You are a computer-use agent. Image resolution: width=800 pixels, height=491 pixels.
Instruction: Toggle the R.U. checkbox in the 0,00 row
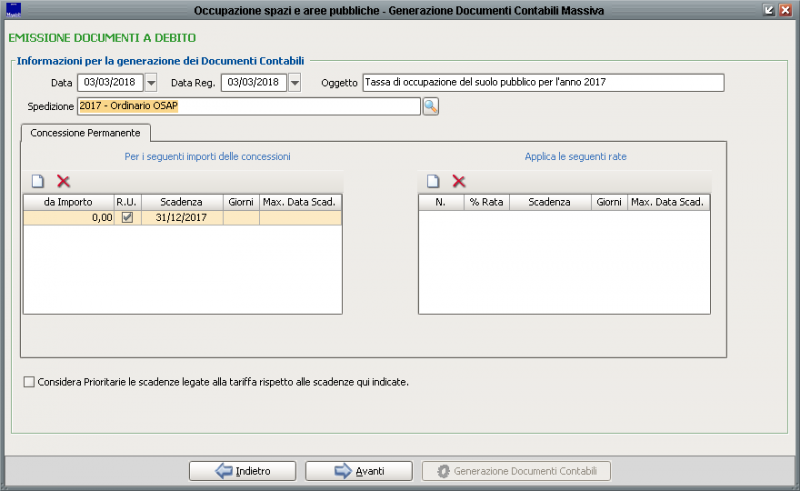point(127,217)
